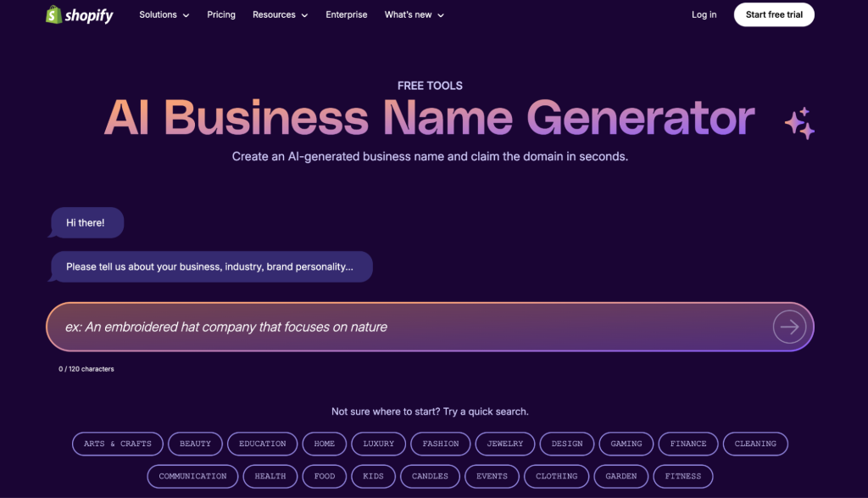868x498 pixels.
Task: Select the Communication category tag
Action: 192,477
